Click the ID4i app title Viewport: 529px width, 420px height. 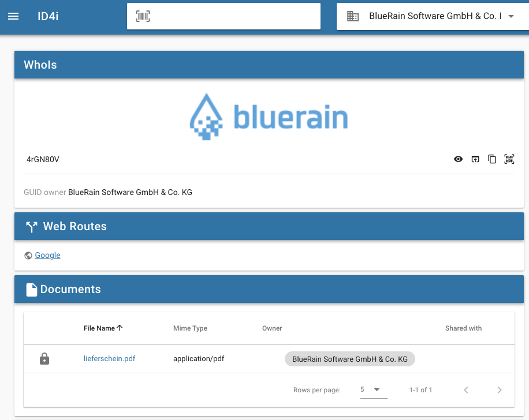point(48,16)
